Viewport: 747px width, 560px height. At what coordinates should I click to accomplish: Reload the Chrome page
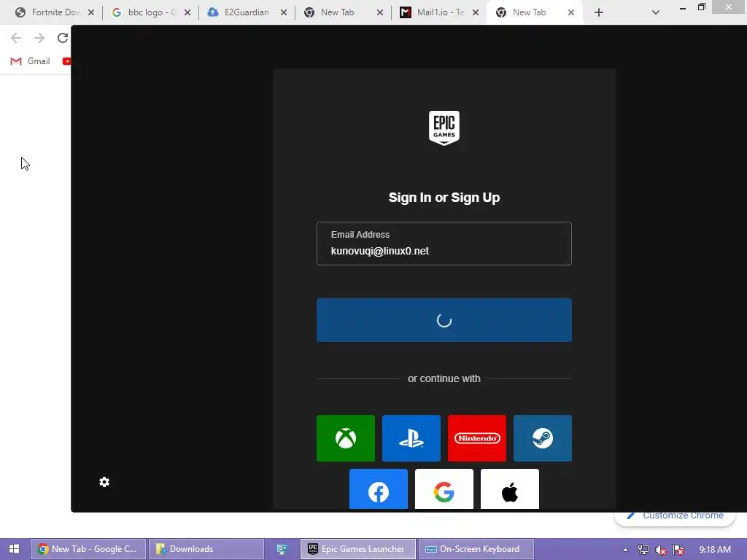click(x=63, y=38)
